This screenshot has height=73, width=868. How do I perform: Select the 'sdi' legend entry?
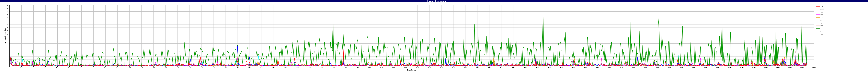pyautogui.click(x=822, y=20)
